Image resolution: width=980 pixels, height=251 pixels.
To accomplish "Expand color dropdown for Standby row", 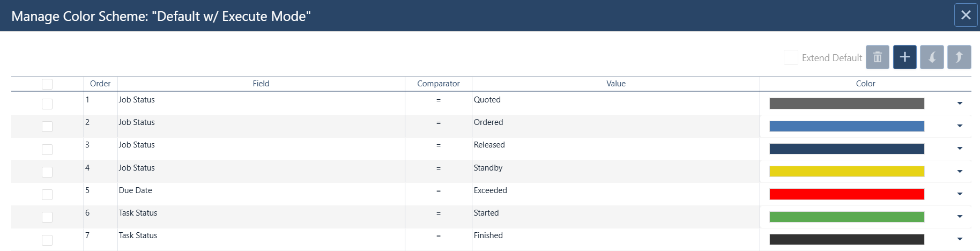I will (x=960, y=171).
